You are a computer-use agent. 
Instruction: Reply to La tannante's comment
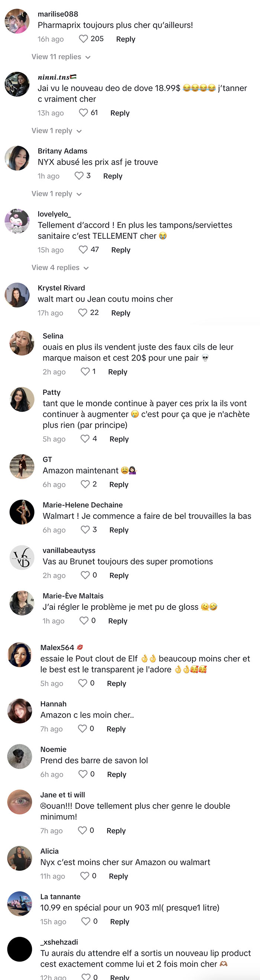(x=120, y=921)
